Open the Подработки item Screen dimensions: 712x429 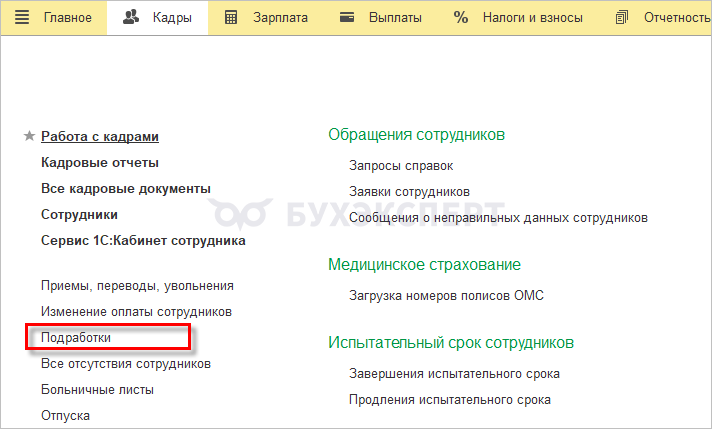(x=76, y=338)
